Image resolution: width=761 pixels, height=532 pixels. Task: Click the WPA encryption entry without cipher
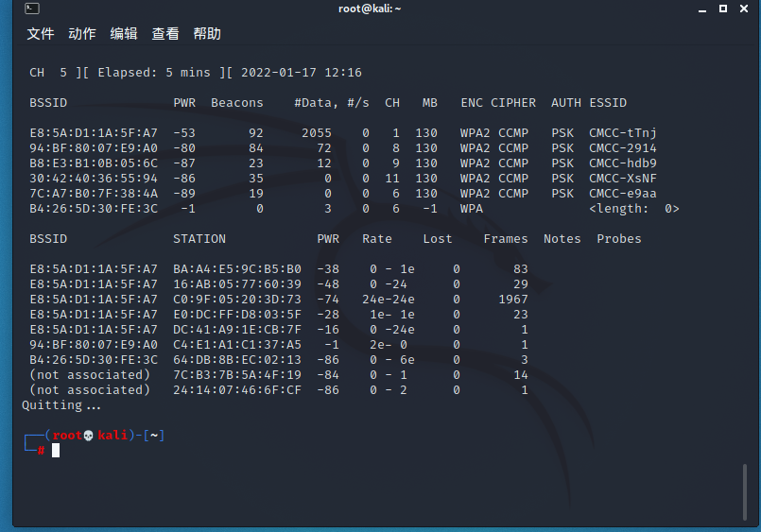point(472,209)
